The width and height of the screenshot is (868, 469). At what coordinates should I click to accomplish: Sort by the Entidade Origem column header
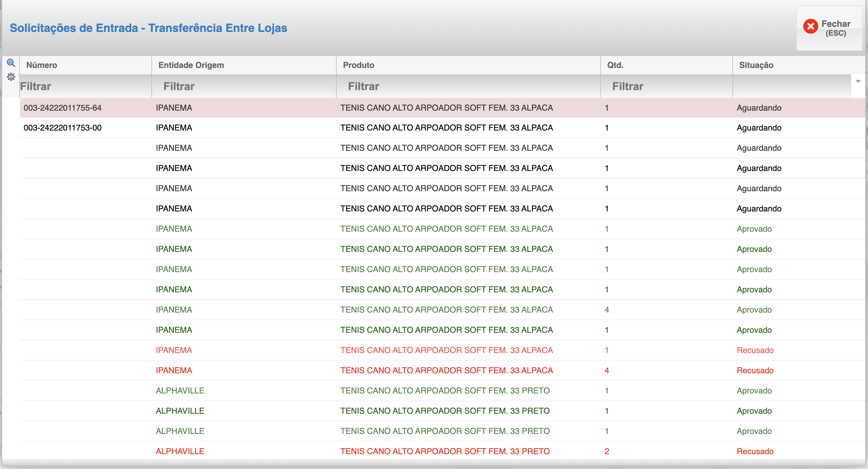click(191, 65)
